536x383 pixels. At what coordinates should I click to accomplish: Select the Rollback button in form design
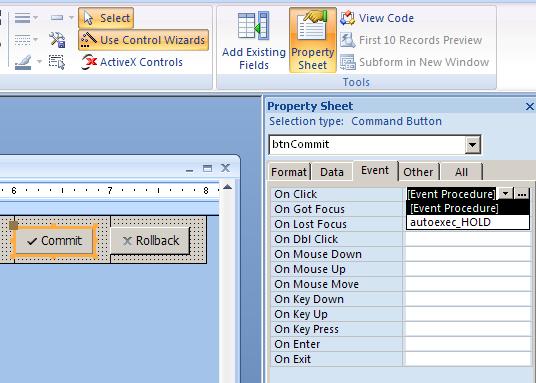click(x=150, y=241)
